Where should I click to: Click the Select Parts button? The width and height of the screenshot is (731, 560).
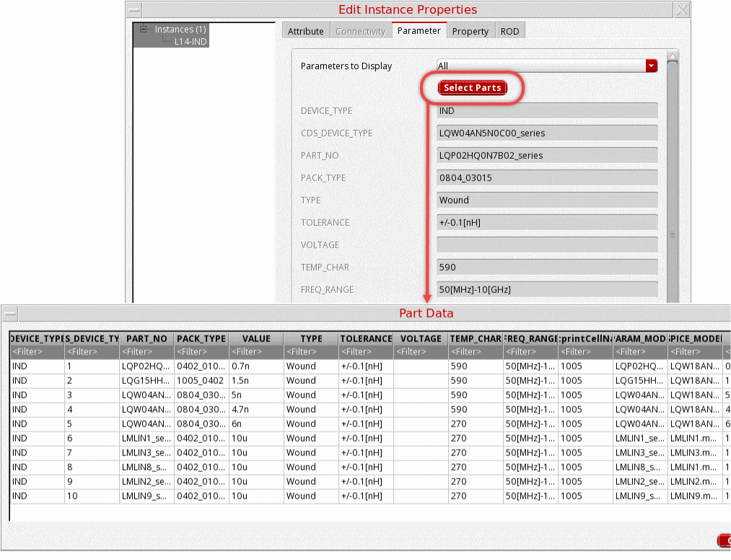(472, 87)
